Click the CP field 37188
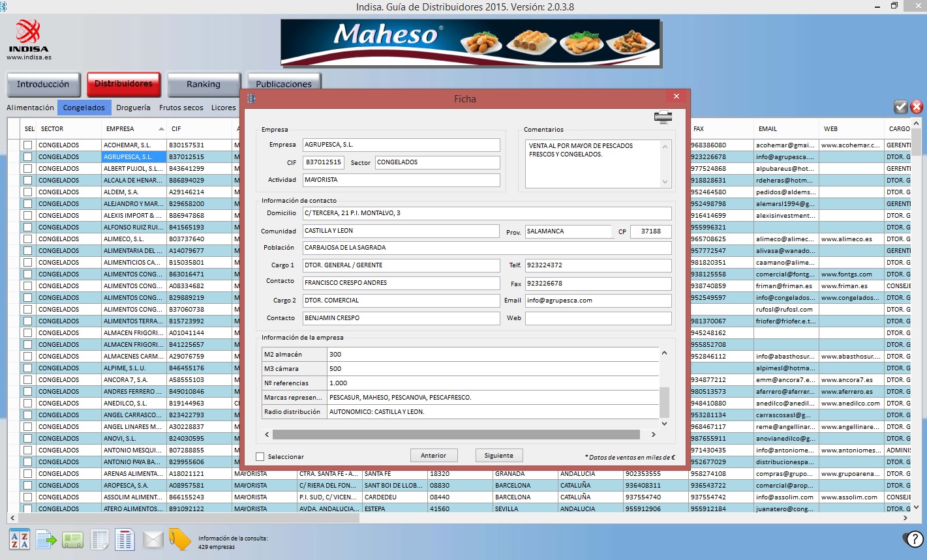 click(651, 231)
